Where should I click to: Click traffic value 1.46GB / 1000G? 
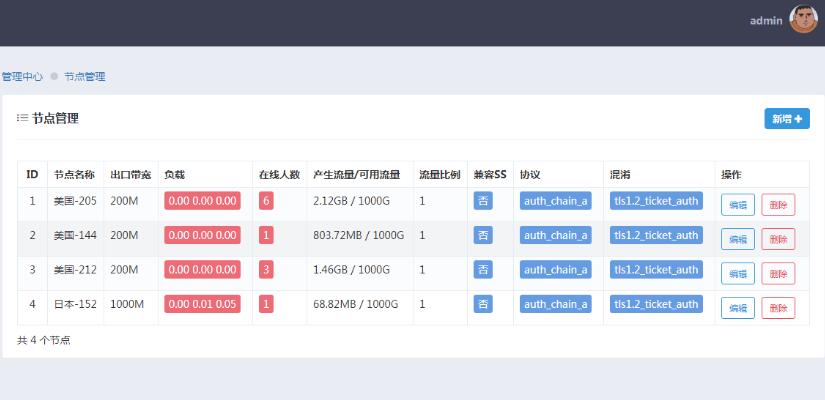[x=351, y=270]
